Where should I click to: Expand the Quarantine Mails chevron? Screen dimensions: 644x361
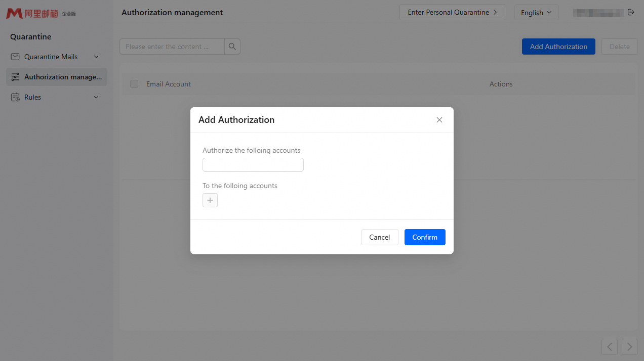[x=96, y=57]
